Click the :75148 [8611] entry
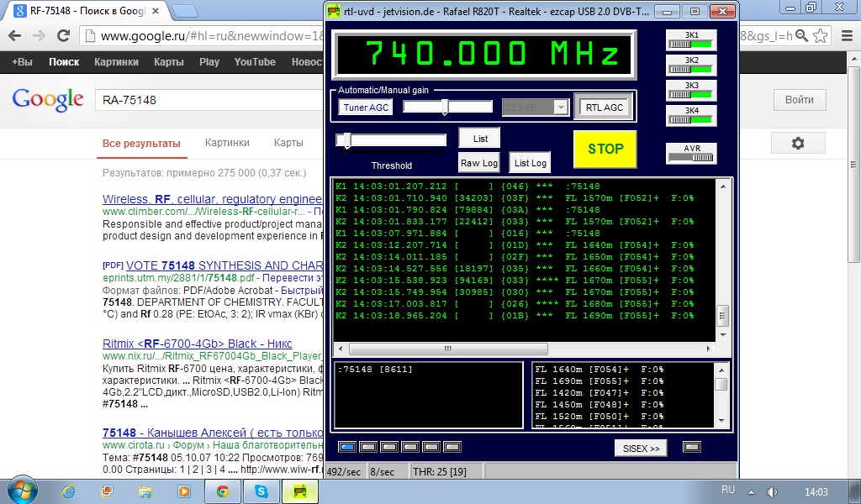This screenshot has width=861, height=504. (375, 369)
